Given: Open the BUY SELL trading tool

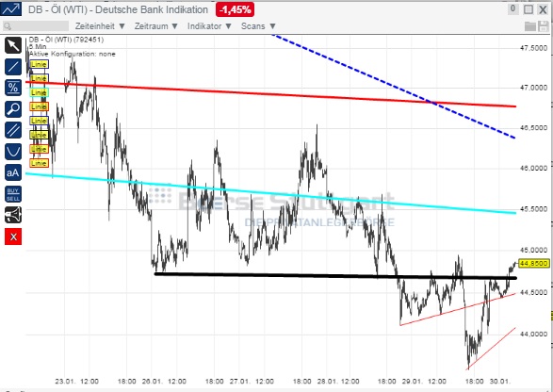Looking at the screenshot, I should pos(13,194).
